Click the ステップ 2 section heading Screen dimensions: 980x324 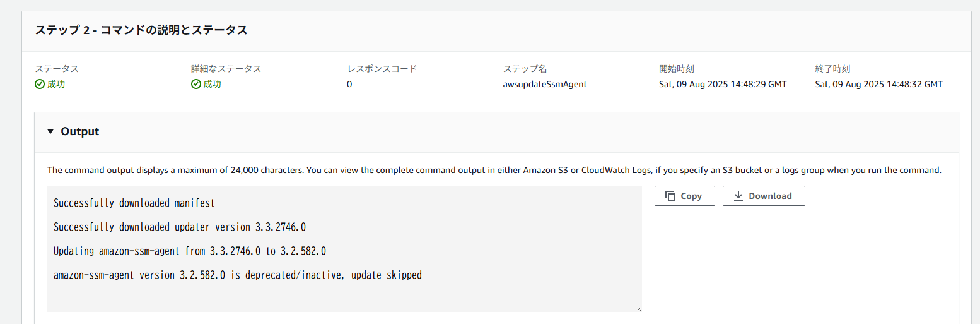tap(141, 30)
